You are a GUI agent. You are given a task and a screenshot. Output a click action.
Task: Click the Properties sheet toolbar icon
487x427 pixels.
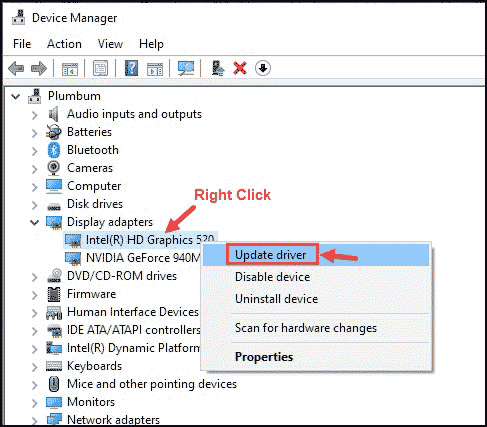click(101, 68)
